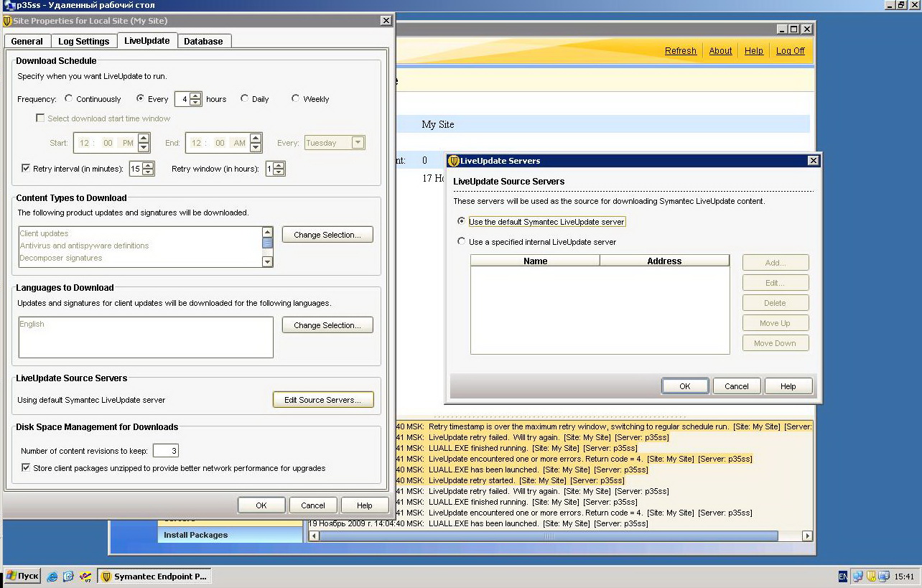Select the Weekly frequency option

coord(295,99)
